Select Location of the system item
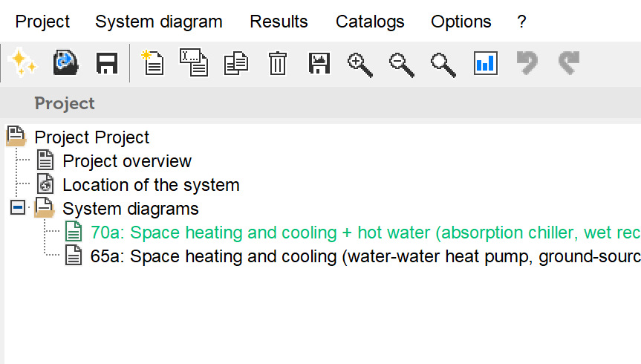This screenshot has width=641, height=364. point(151,185)
